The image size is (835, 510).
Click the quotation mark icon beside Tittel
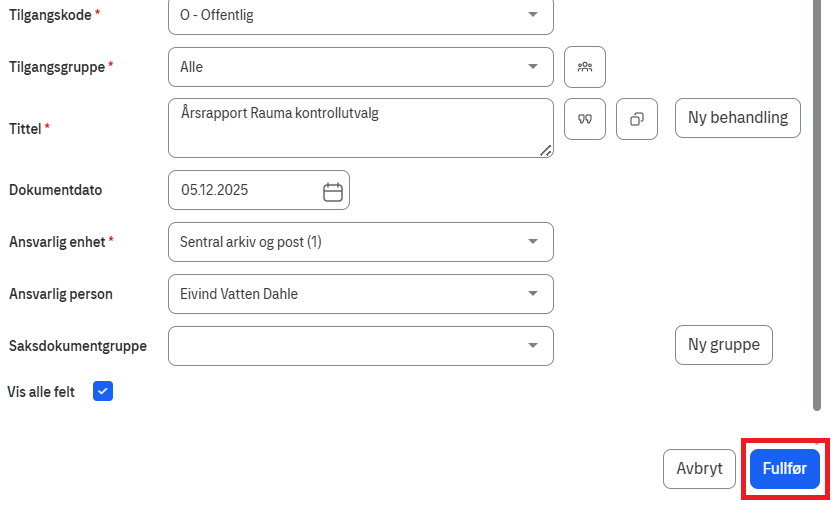pos(585,119)
